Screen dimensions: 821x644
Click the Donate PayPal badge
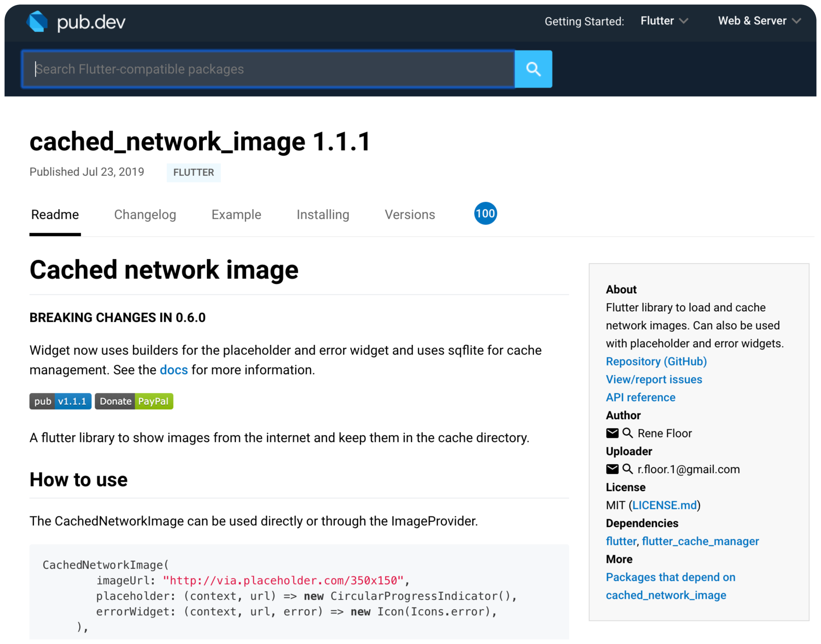[134, 401]
